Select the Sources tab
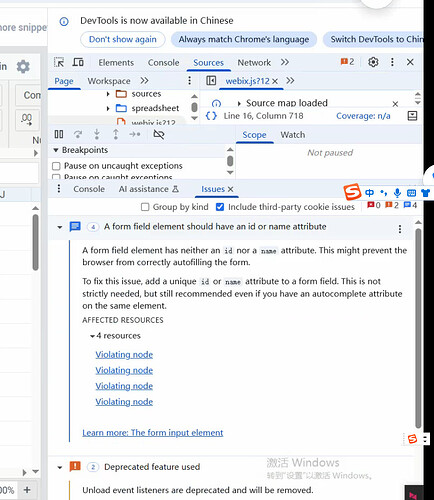Image resolution: width=434 pixels, height=500 pixels. (x=208, y=62)
